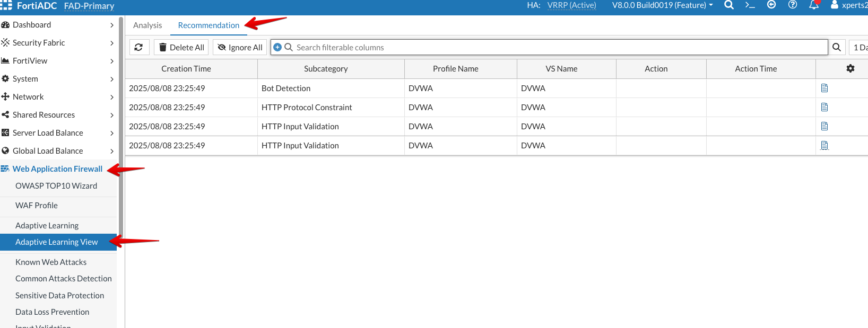Open the CLI console icon
Image resolution: width=868 pixels, height=328 pixels.
[x=750, y=5]
